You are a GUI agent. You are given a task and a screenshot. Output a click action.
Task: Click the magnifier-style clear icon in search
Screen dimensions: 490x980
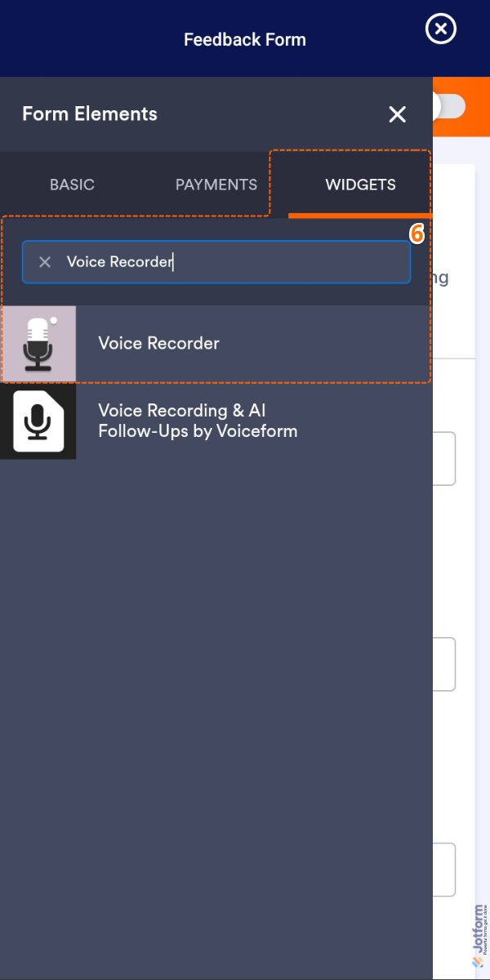coord(45,262)
